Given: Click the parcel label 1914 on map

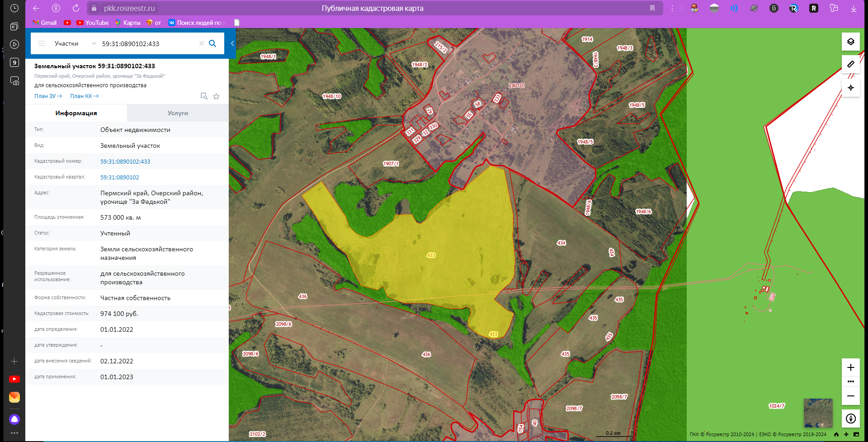Looking at the screenshot, I should point(587,39).
